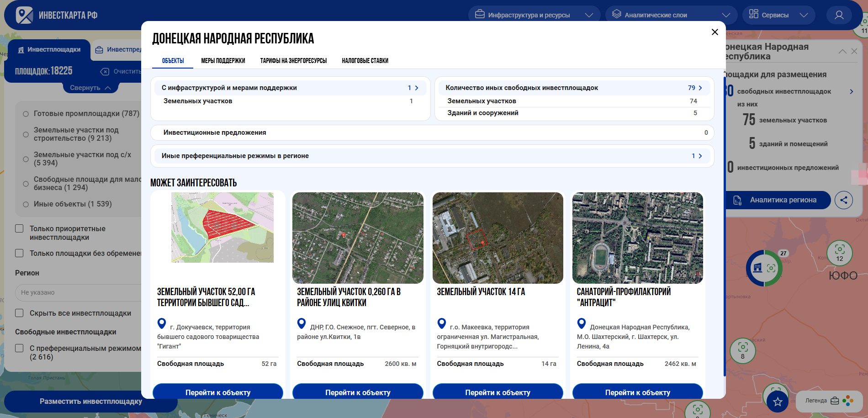Screen dimensions: 868x418
Task: Open the Аналитические слои dropdown
Action: 671,15
